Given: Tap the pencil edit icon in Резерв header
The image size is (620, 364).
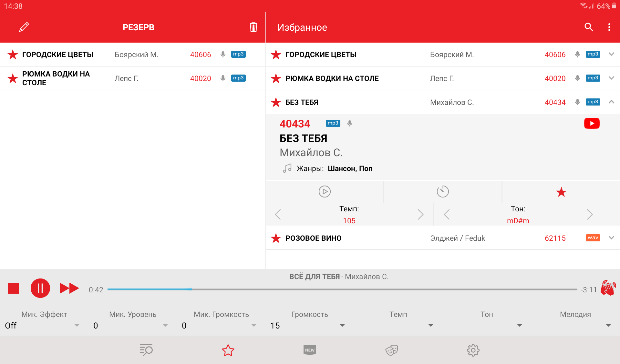Looking at the screenshot, I should pos(24,27).
